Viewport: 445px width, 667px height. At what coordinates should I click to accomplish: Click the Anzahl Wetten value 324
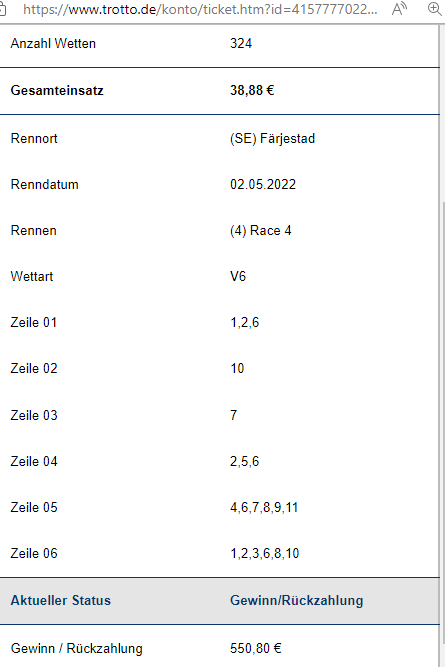pos(241,43)
